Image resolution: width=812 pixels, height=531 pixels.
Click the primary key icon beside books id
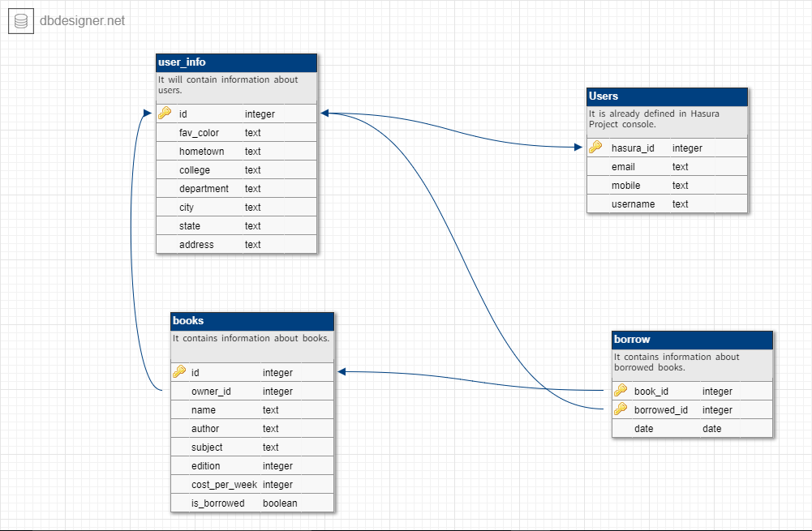click(x=179, y=372)
